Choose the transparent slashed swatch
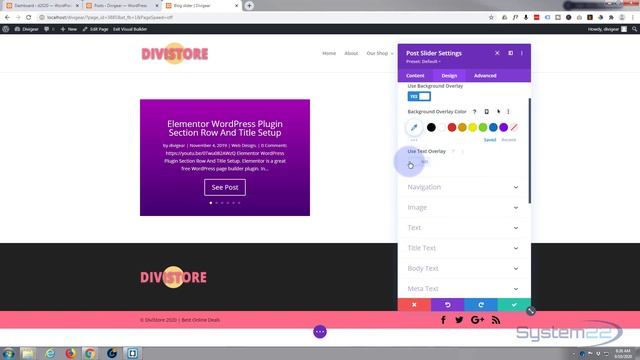 tap(514, 127)
